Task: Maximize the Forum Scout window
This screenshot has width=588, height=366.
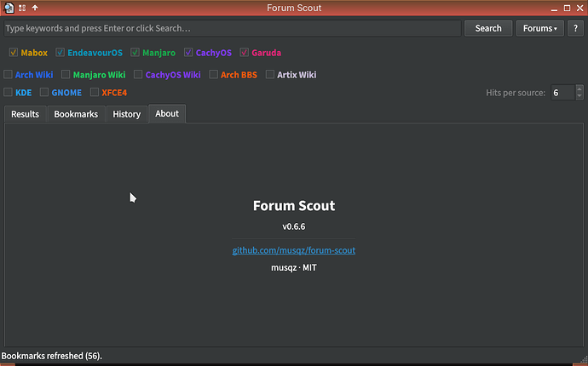Action: point(567,8)
